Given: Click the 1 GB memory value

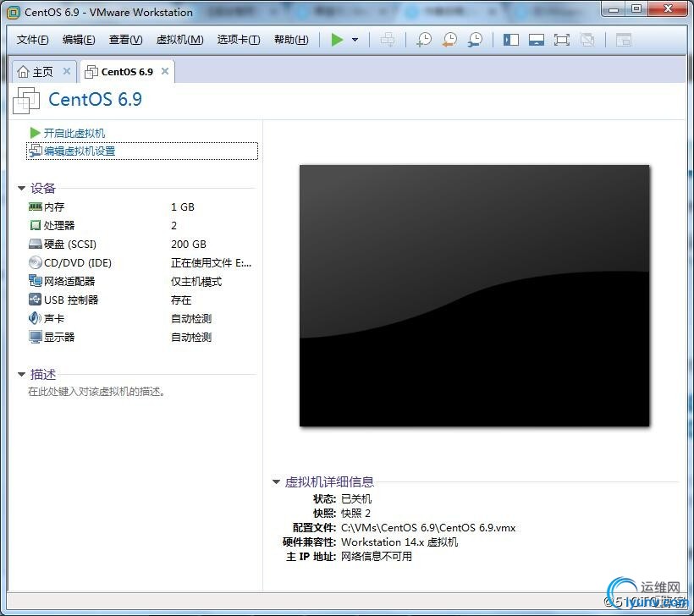Looking at the screenshot, I should click(182, 207).
